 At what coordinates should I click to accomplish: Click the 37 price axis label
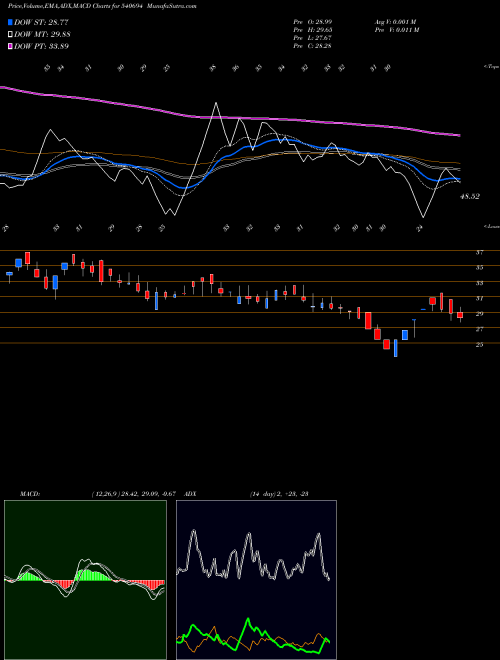[x=479, y=253]
